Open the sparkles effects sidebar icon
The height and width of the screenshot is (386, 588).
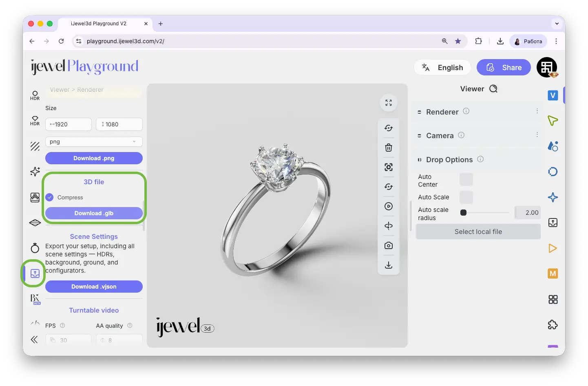pos(35,172)
